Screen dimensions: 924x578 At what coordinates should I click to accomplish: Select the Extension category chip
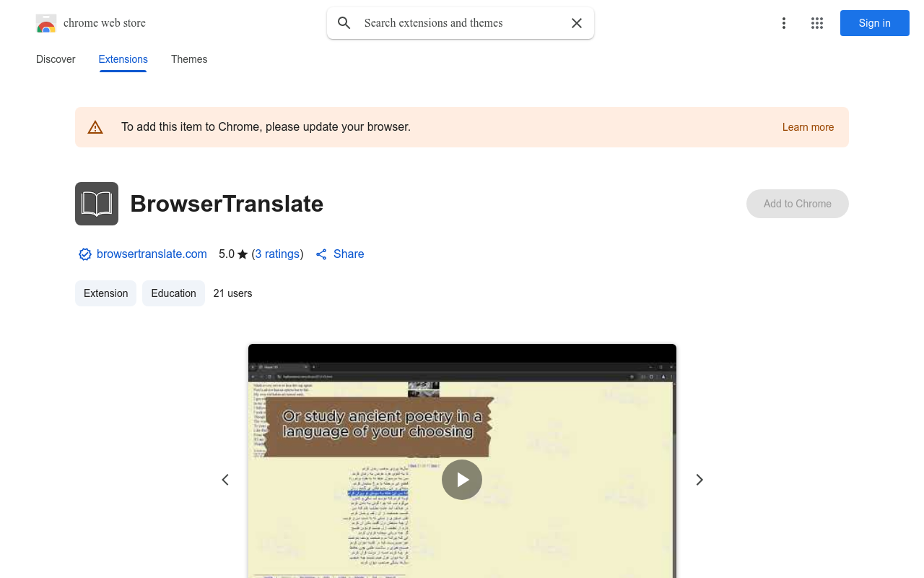click(x=105, y=293)
